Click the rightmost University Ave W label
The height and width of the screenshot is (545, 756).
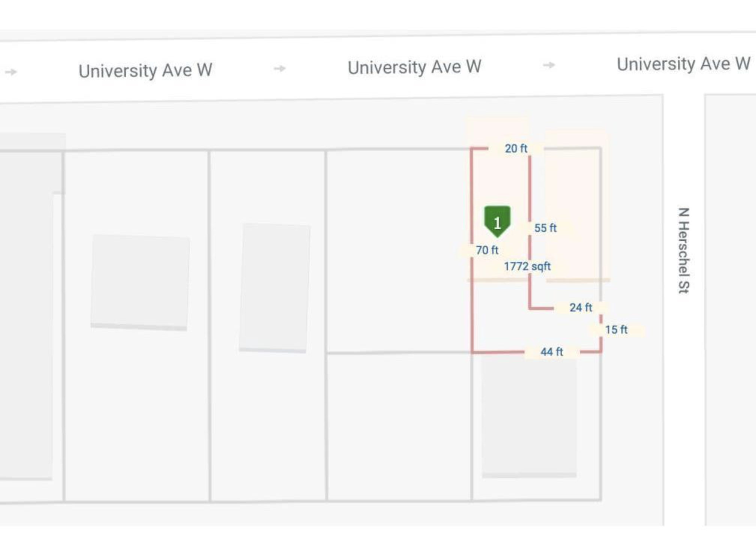(683, 64)
